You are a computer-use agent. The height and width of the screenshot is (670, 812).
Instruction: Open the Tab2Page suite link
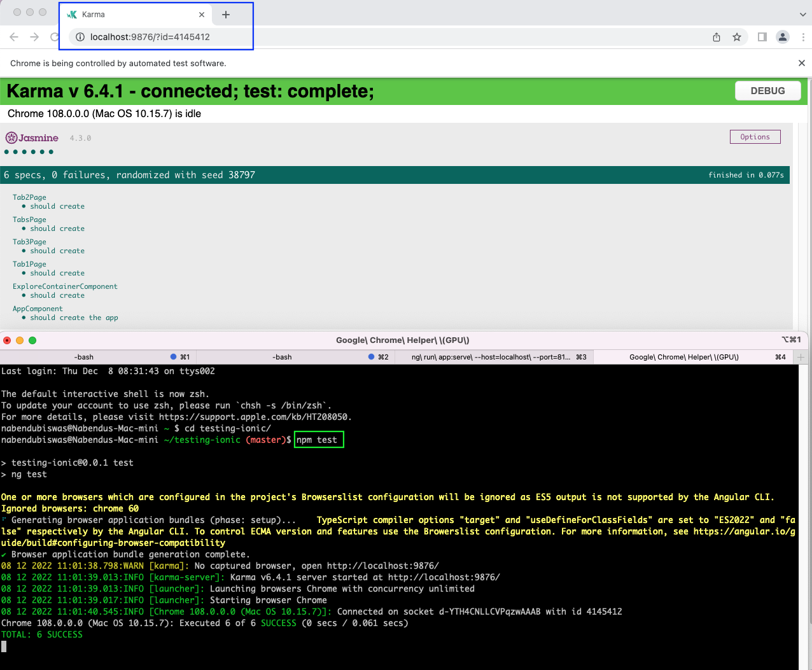pos(29,197)
